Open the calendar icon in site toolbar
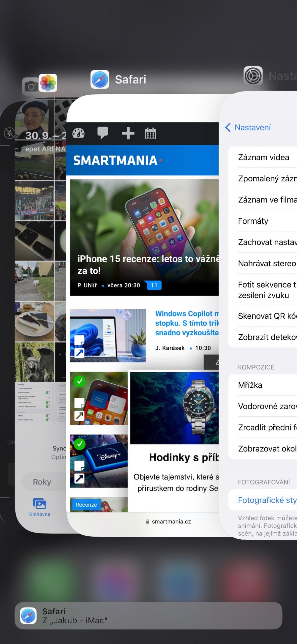The height and width of the screenshot is (644, 297). tap(150, 133)
